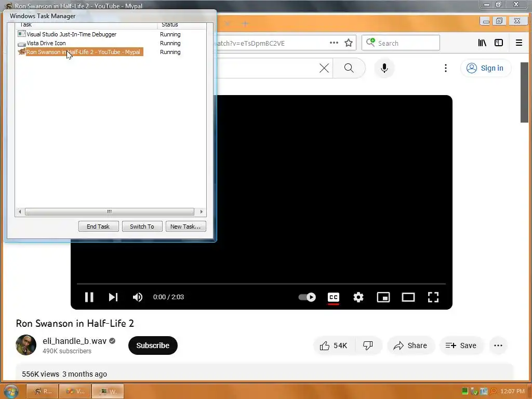Click the safely remove hardware tray icon
The height and width of the screenshot is (399, 532).
[474, 391]
